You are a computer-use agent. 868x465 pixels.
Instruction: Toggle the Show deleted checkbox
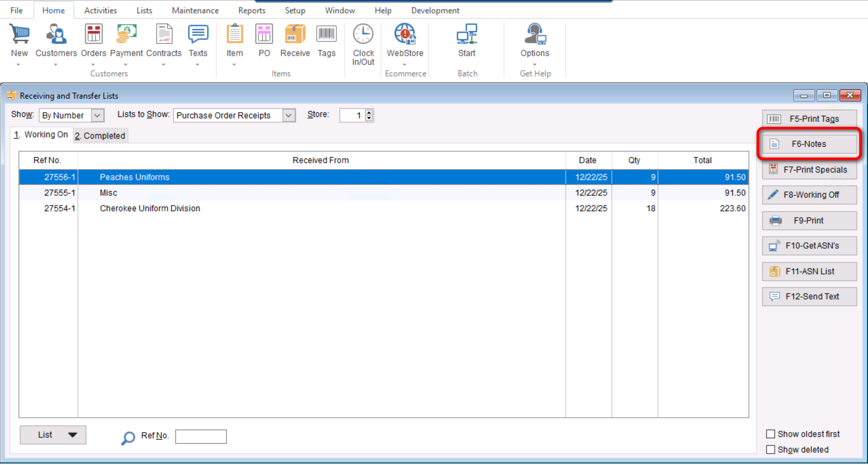click(771, 450)
